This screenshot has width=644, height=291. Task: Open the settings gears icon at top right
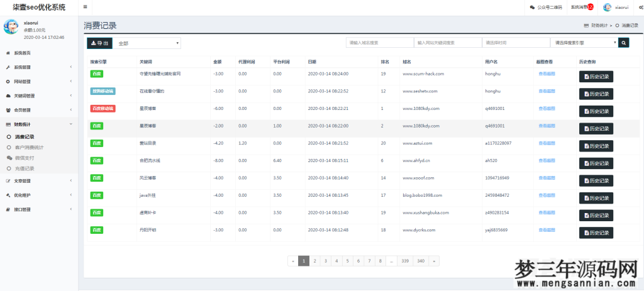pos(640,8)
